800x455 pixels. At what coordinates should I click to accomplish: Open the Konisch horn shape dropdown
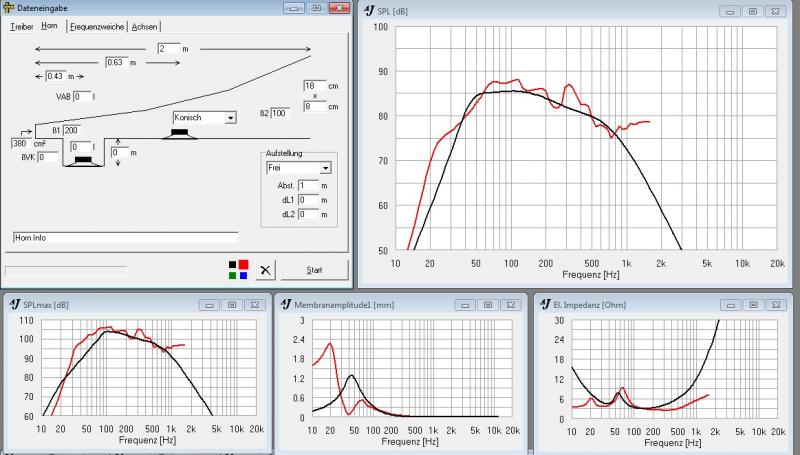click(231, 118)
